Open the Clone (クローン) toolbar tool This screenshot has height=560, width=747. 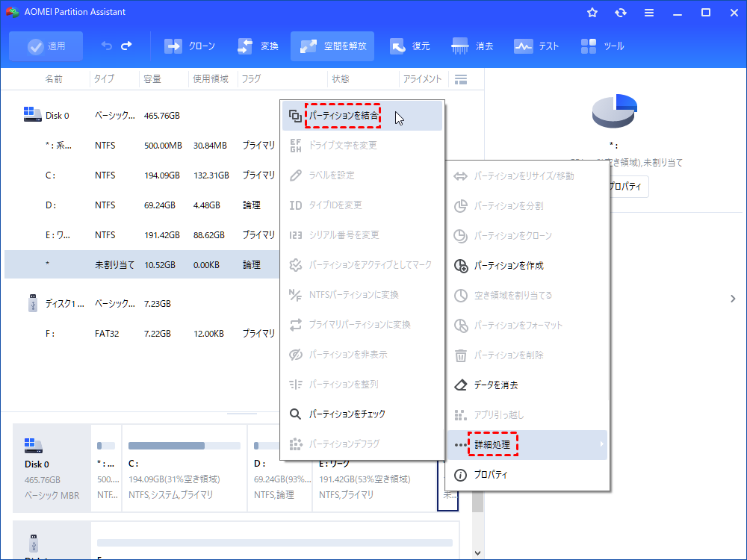click(190, 46)
